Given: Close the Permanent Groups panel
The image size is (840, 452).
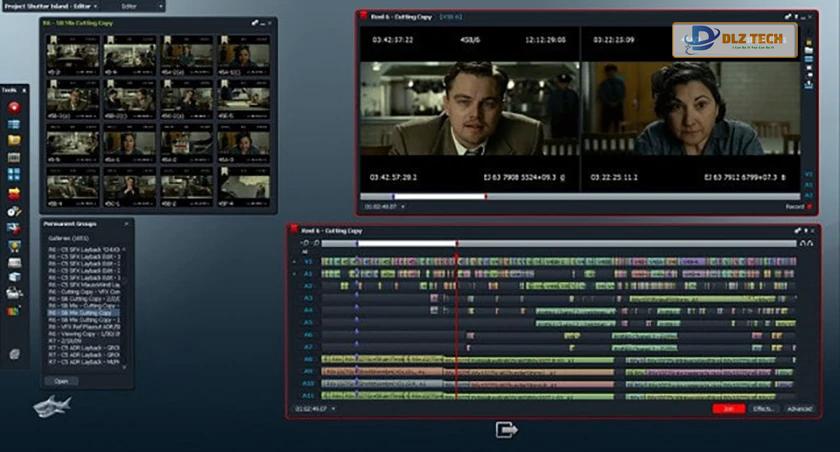Looking at the screenshot, I should coord(126,224).
